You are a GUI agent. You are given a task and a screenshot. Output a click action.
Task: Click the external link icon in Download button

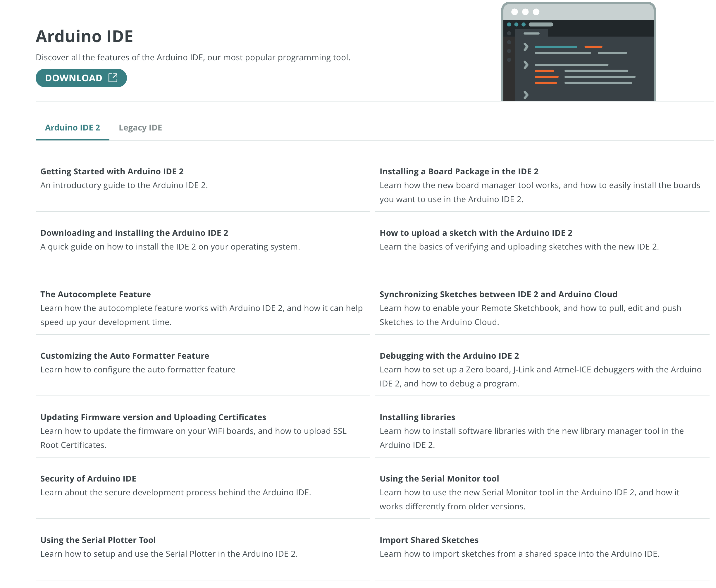pyautogui.click(x=113, y=78)
